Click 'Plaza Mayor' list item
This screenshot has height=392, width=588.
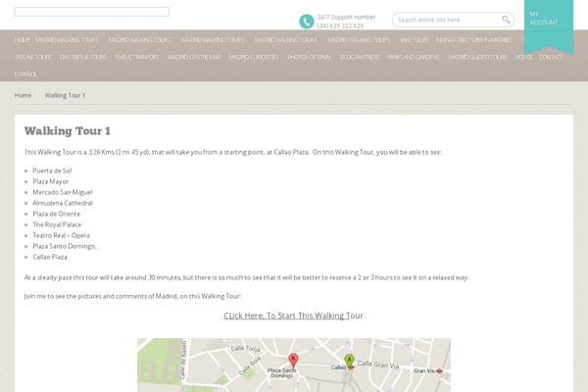pyautogui.click(x=51, y=181)
